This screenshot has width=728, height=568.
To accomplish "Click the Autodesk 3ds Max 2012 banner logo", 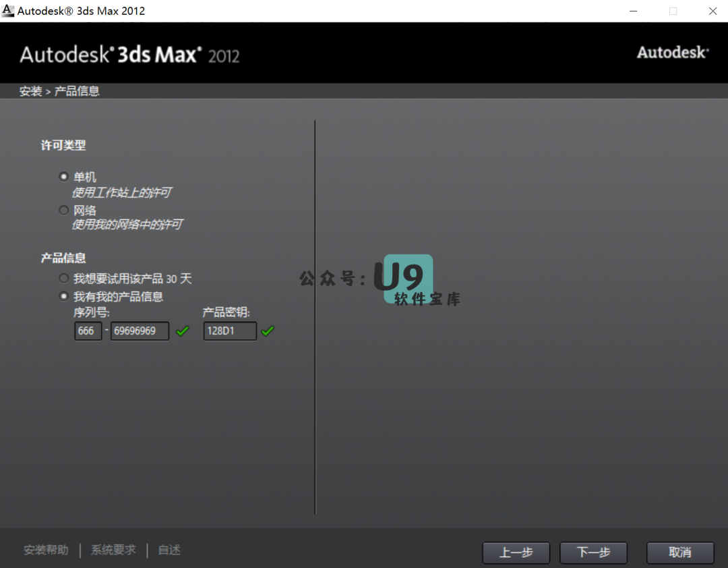I will tap(129, 55).
